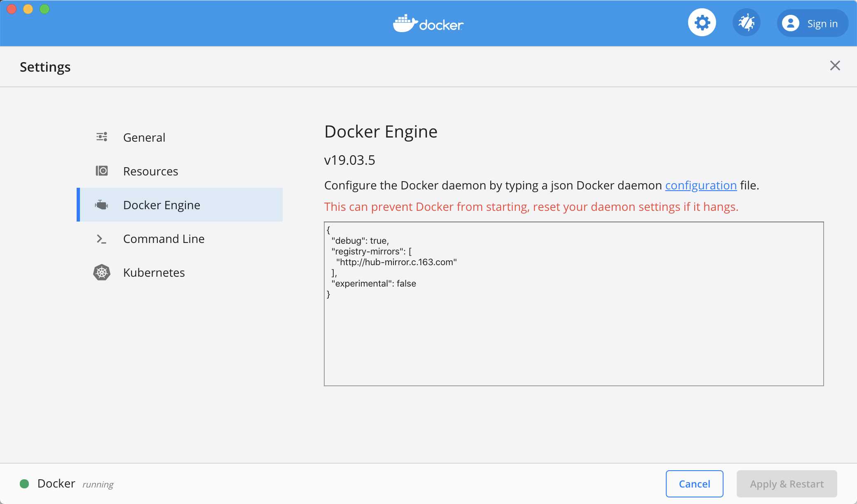Click the user avatar icon
The image size is (857, 504).
(x=790, y=23)
